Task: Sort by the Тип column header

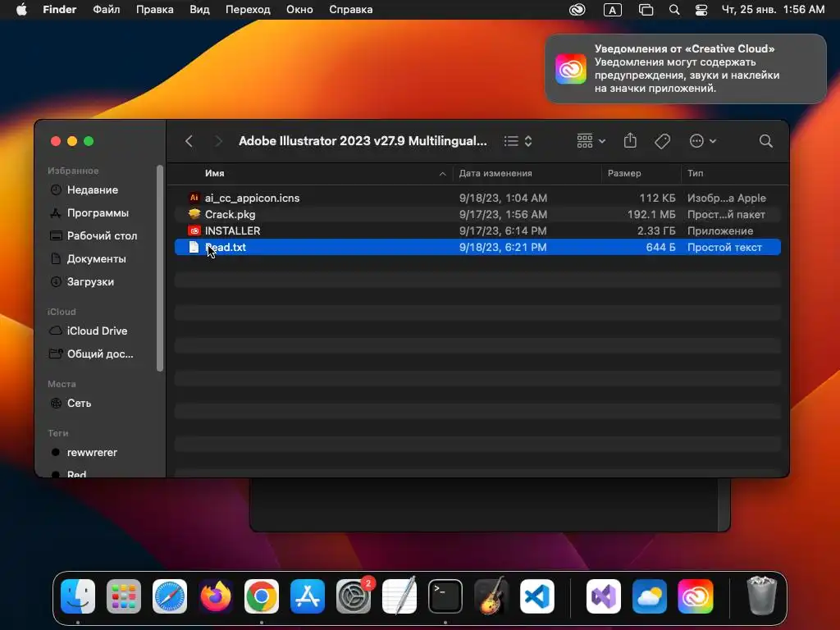Action: (x=696, y=173)
